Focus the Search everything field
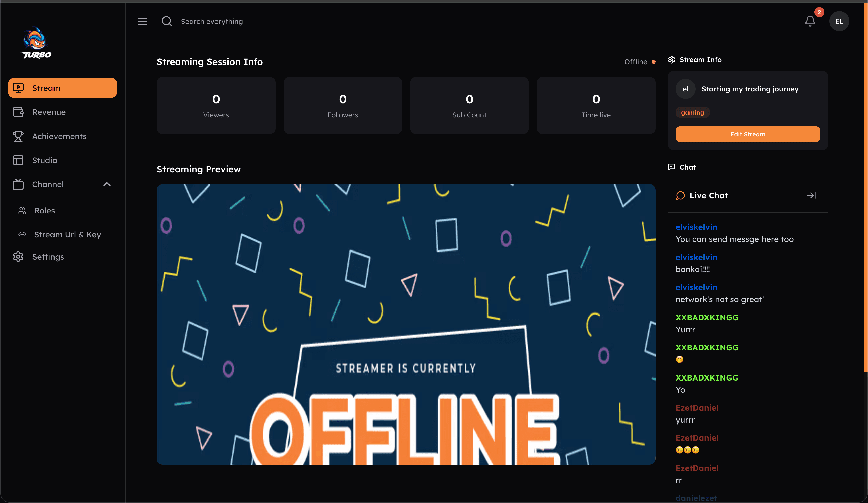The image size is (868, 503). pos(211,21)
